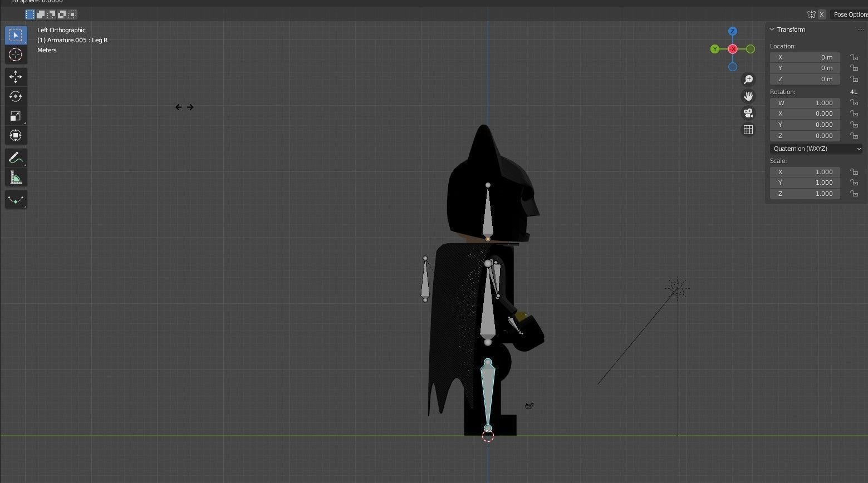868x483 pixels.
Task: Select the Select Box tool
Action: [16, 35]
